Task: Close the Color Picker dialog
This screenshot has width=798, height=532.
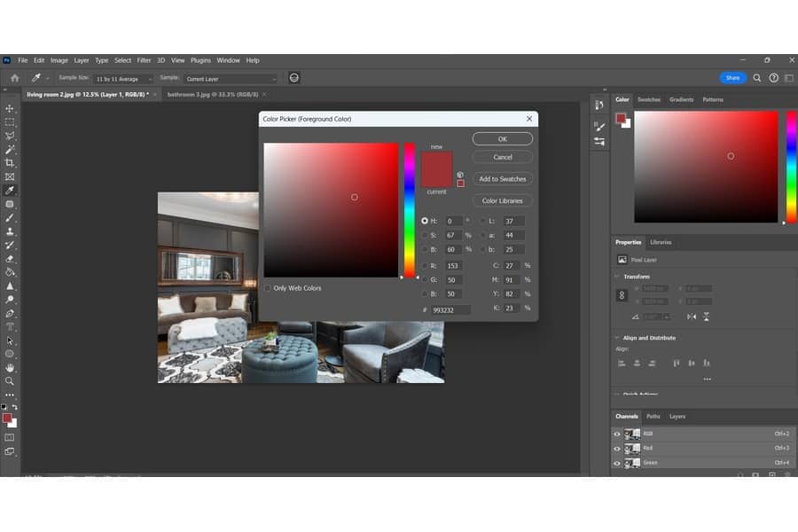Action: 529,119
